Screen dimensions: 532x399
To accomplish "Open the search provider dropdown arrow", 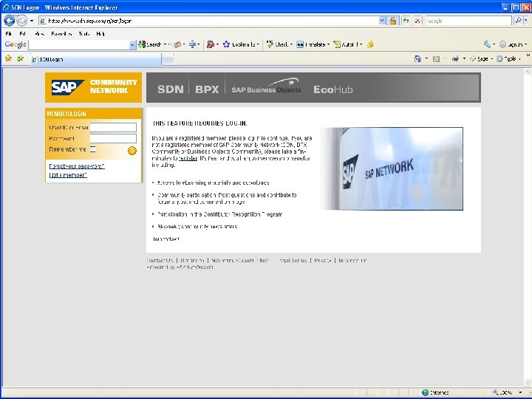I will 526,21.
